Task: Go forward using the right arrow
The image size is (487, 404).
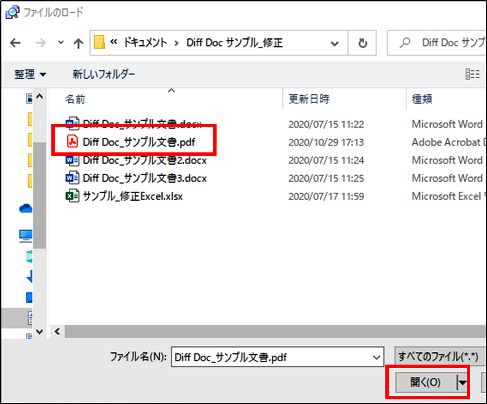Action: click(40, 43)
